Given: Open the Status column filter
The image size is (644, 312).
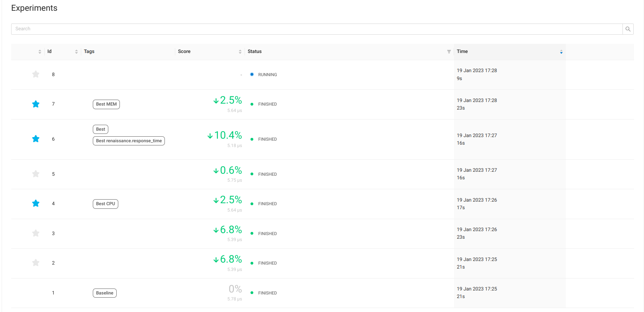Looking at the screenshot, I should (x=449, y=52).
